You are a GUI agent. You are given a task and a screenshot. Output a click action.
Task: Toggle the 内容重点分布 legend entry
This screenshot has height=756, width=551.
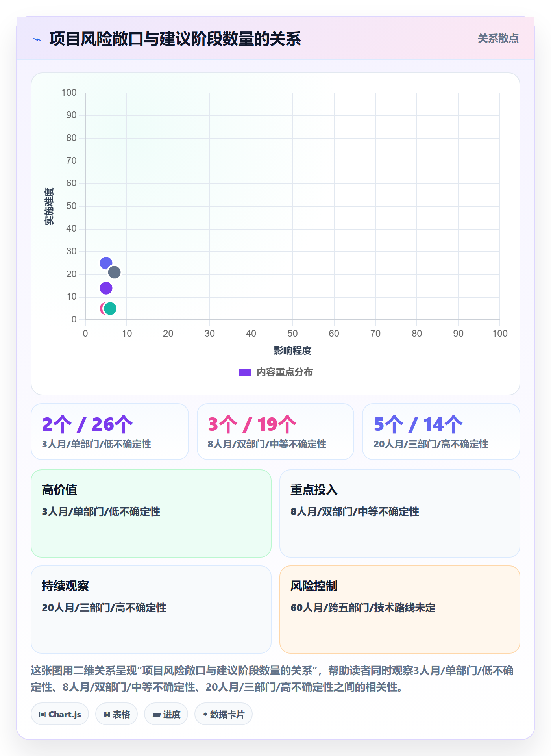tap(275, 372)
